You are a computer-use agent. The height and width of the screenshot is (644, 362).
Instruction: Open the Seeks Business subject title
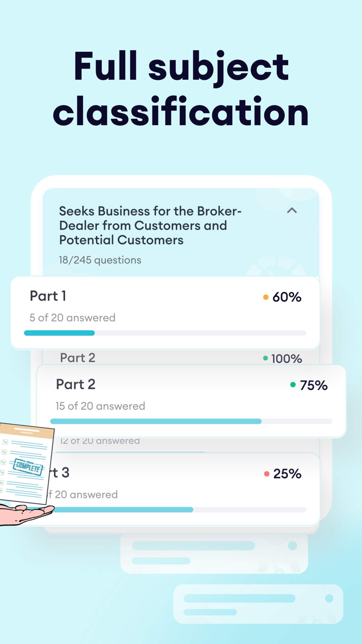pos(150,225)
